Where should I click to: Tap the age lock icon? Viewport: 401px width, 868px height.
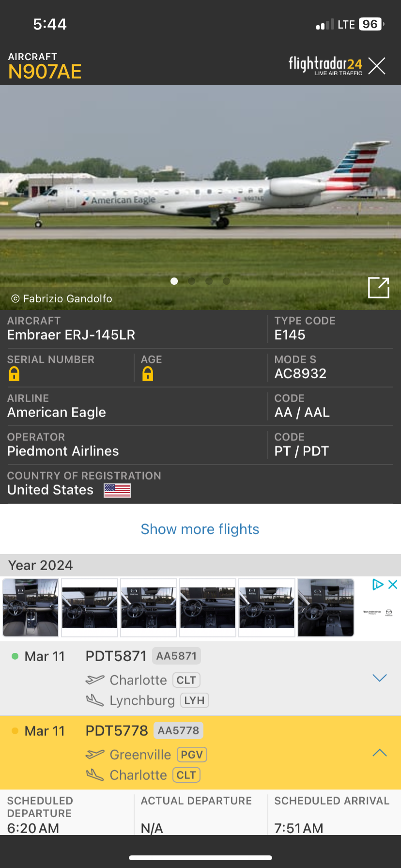coord(148,373)
